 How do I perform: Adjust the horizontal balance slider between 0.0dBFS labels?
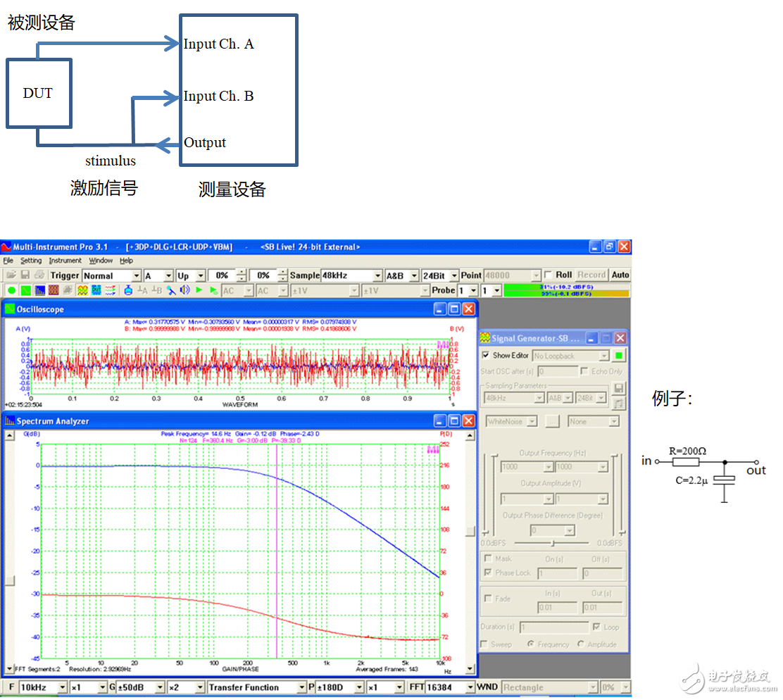tap(552, 543)
